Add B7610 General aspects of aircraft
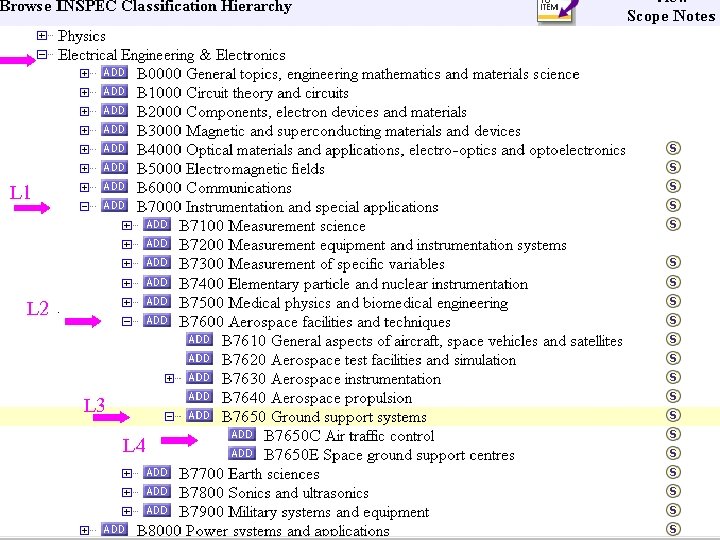This screenshot has height=540, width=720. tap(199, 339)
